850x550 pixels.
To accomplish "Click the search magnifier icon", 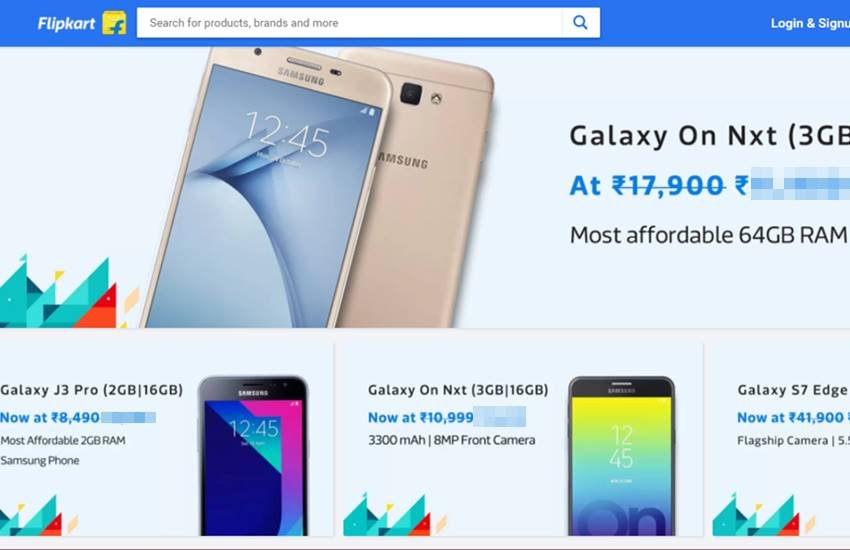I will tap(580, 23).
